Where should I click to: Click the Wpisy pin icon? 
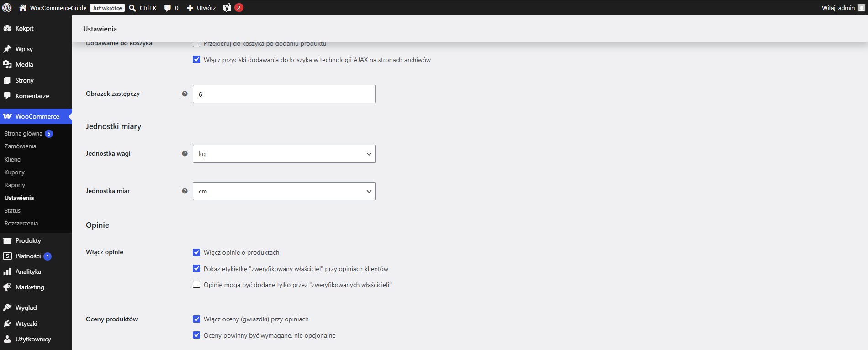(7, 49)
